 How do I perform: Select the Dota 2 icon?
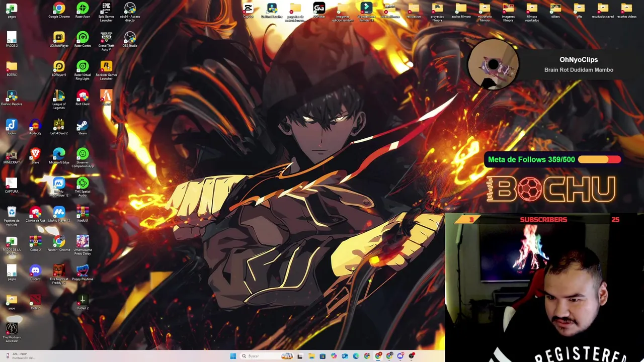35,302
